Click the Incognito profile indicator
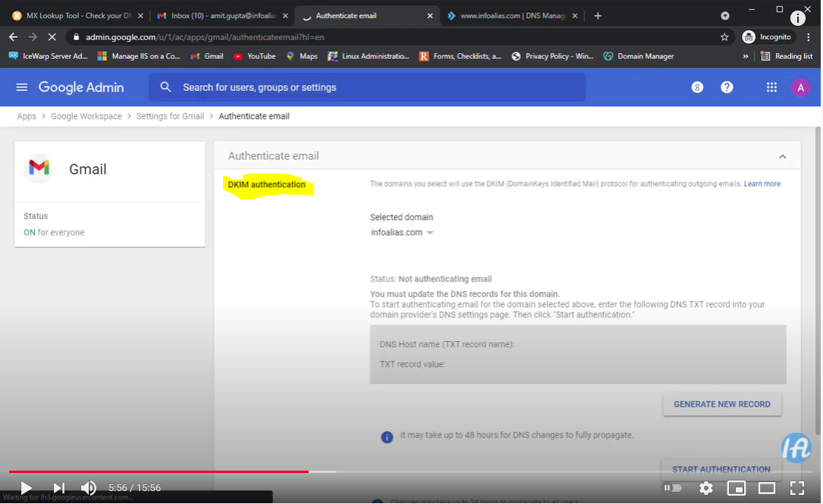Image resolution: width=823 pixels, height=504 pixels. tap(768, 36)
